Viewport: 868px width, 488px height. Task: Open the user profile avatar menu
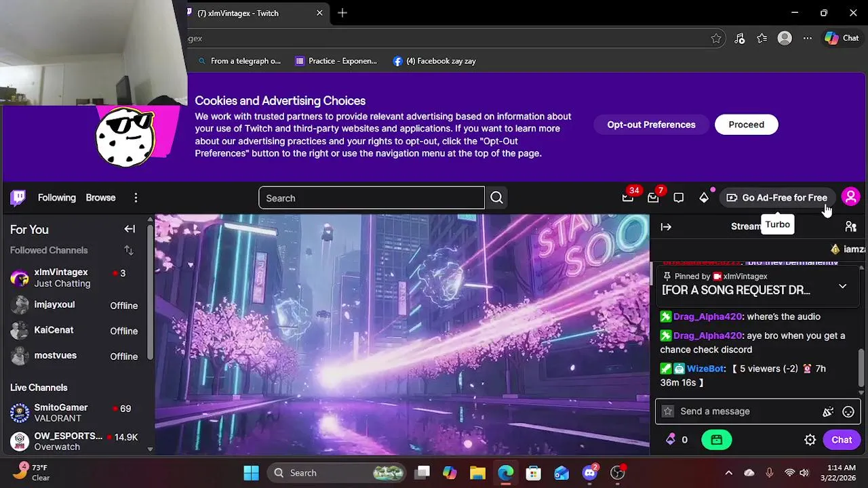(x=850, y=197)
